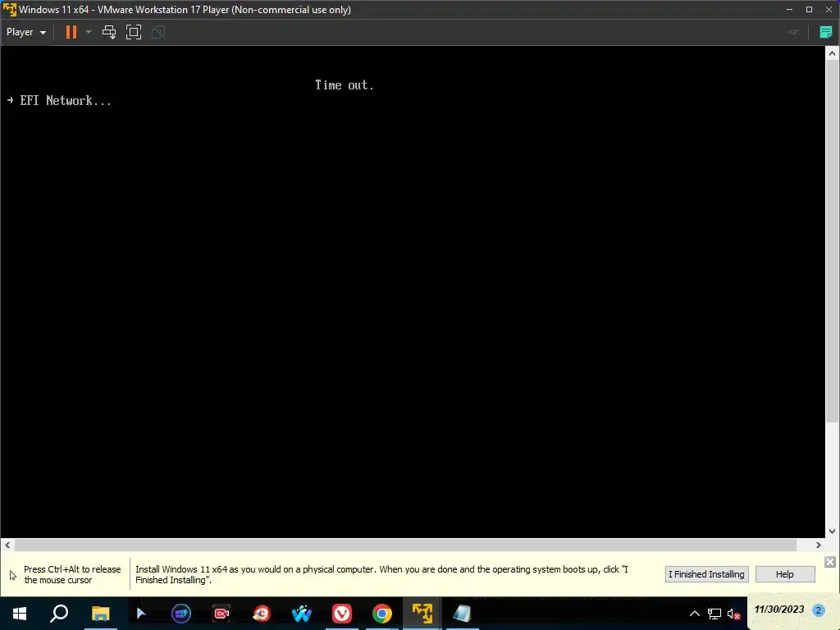
Task: Expand the power options dropdown arrow
Action: [x=89, y=32]
